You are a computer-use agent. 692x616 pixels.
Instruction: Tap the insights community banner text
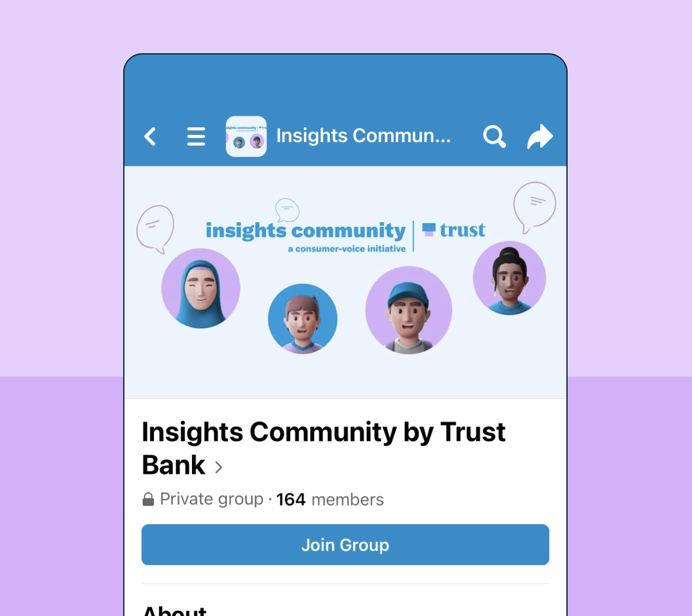point(305,231)
